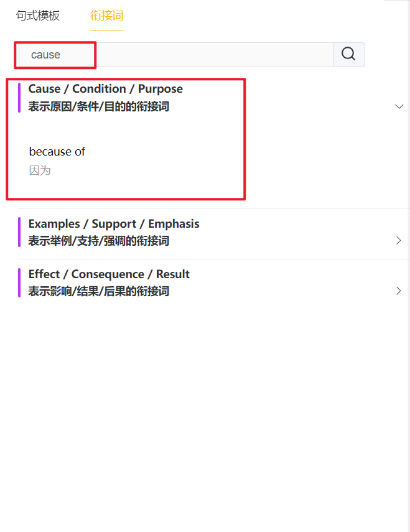Expand the Examples / Support / Emphasis chevron

coord(399,240)
